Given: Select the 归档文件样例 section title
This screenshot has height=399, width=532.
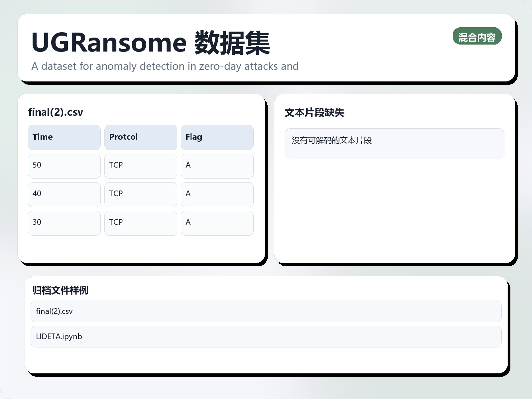Looking at the screenshot, I should click(60, 290).
